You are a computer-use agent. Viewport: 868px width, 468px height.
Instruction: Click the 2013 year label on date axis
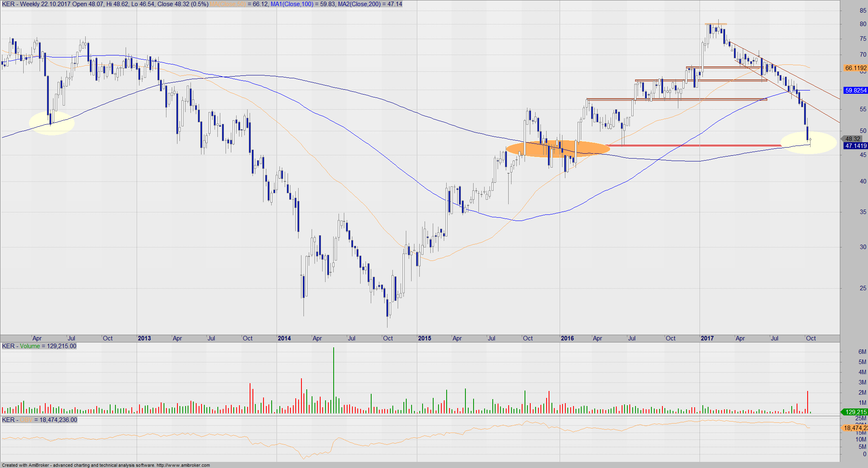[144, 338]
